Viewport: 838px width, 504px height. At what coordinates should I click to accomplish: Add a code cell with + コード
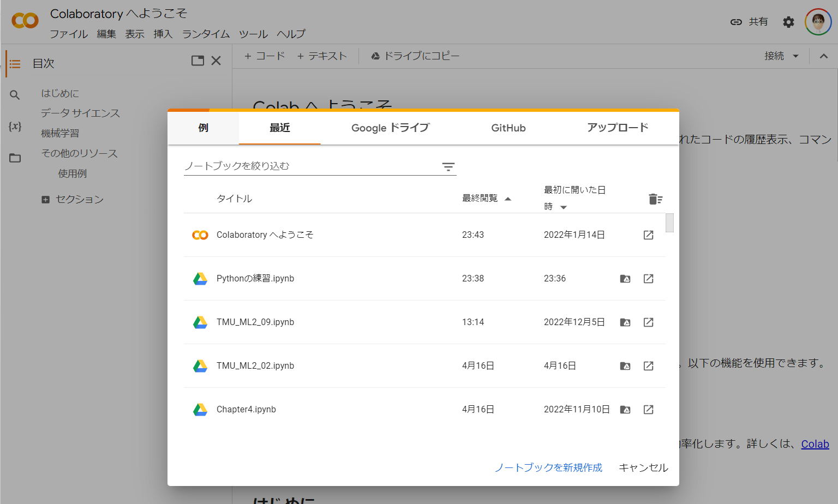point(265,56)
